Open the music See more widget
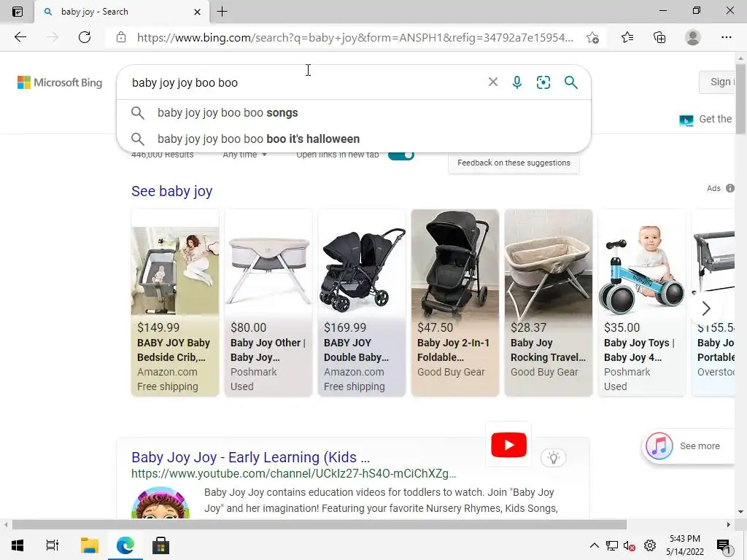This screenshot has width=747, height=560. (688, 446)
